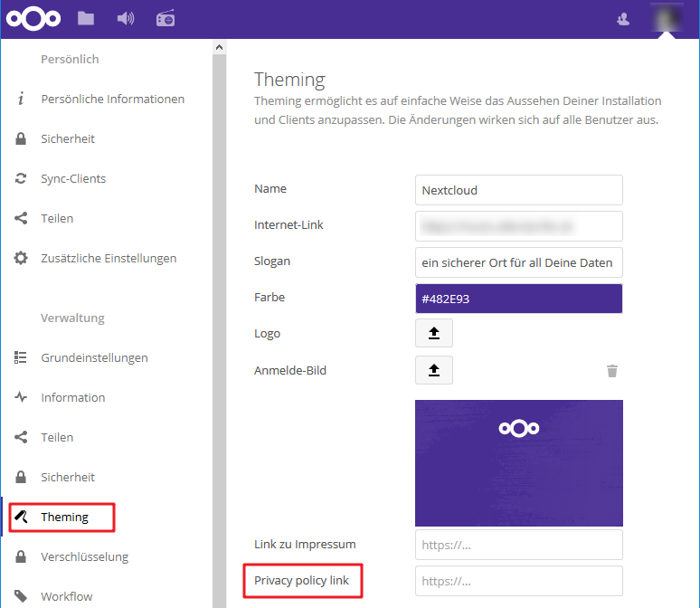Focus the Link zu Impressum field
Viewport: 700px width, 608px height.
518,545
